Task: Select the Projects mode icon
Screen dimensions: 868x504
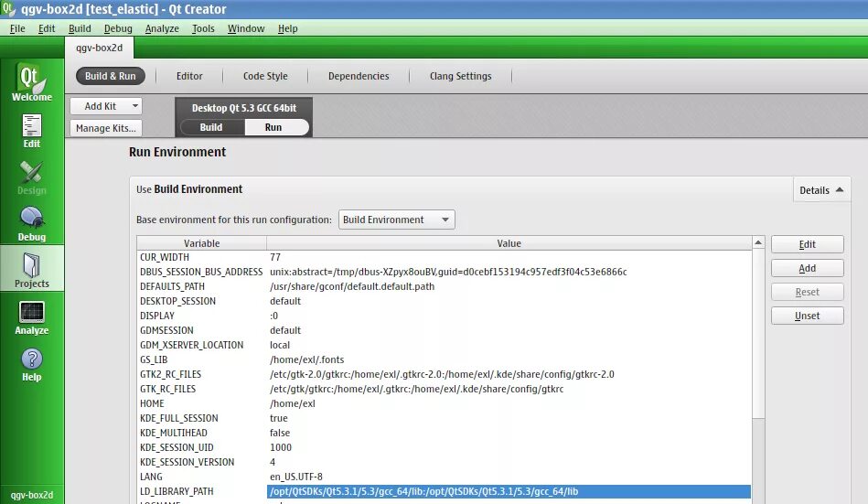Action: [31, 271]
